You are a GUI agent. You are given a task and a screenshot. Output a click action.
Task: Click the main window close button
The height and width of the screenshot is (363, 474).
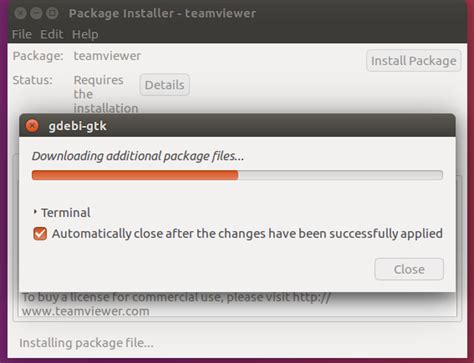(20, 13)
